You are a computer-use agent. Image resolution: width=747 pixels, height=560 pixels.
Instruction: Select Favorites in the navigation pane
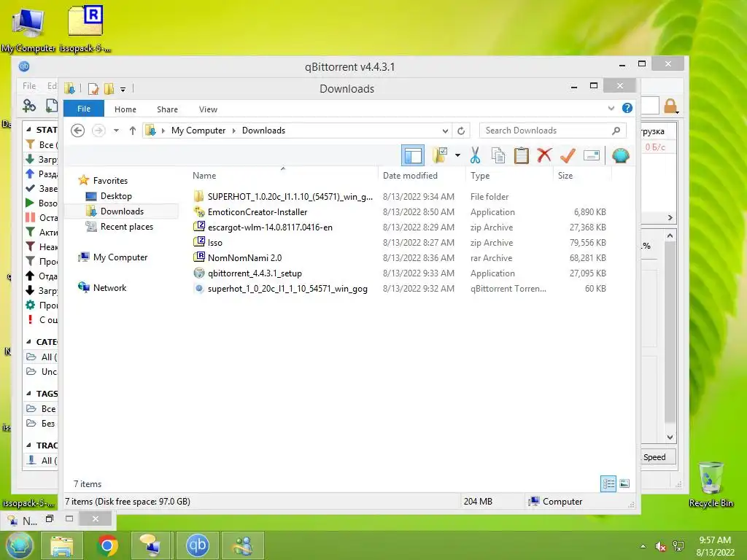click(110, 181)
